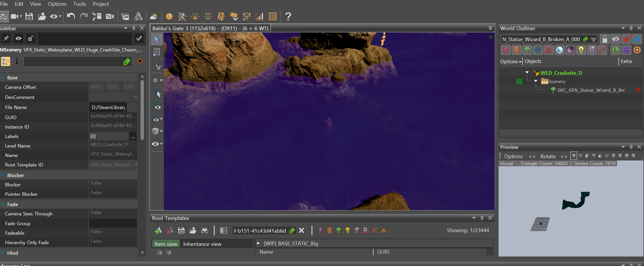
Task: Click the green L circle in World Outliner
Action: click(x=616, y=50)
